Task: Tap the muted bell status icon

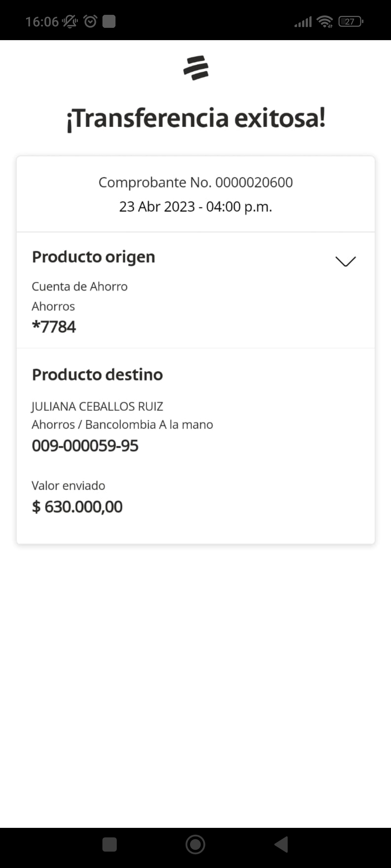Action: 70,22
